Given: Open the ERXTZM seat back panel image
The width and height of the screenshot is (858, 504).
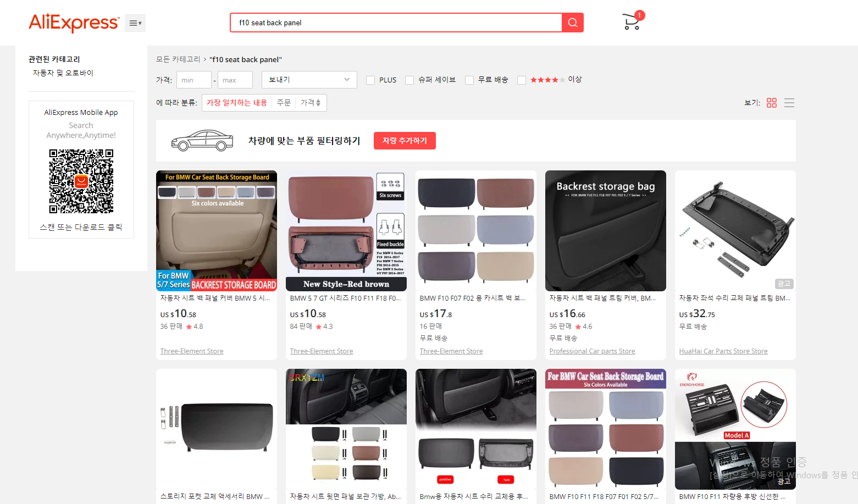Looking at the screenshot, I should click(x=346, y=429).
